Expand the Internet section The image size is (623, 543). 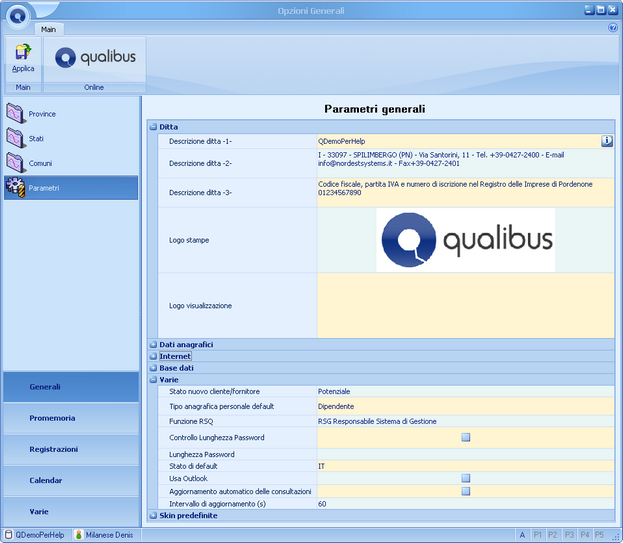pyautogui.click(x=153, y=356)
